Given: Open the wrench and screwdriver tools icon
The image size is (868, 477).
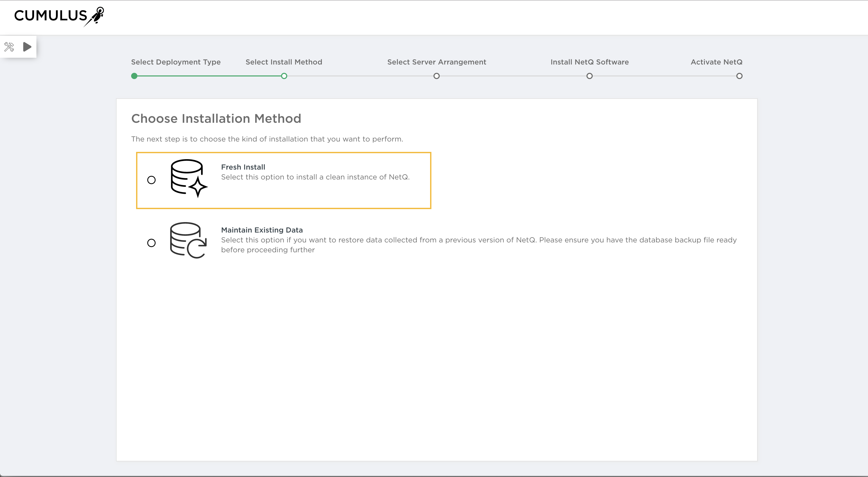Looking at the screenshot, I should click(x=9, y=47).
